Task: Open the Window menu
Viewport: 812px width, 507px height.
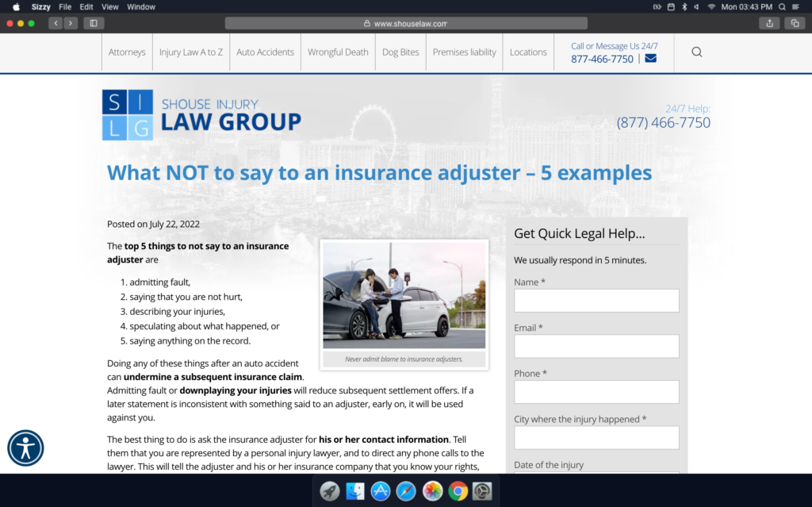Action: click(141, 6)
